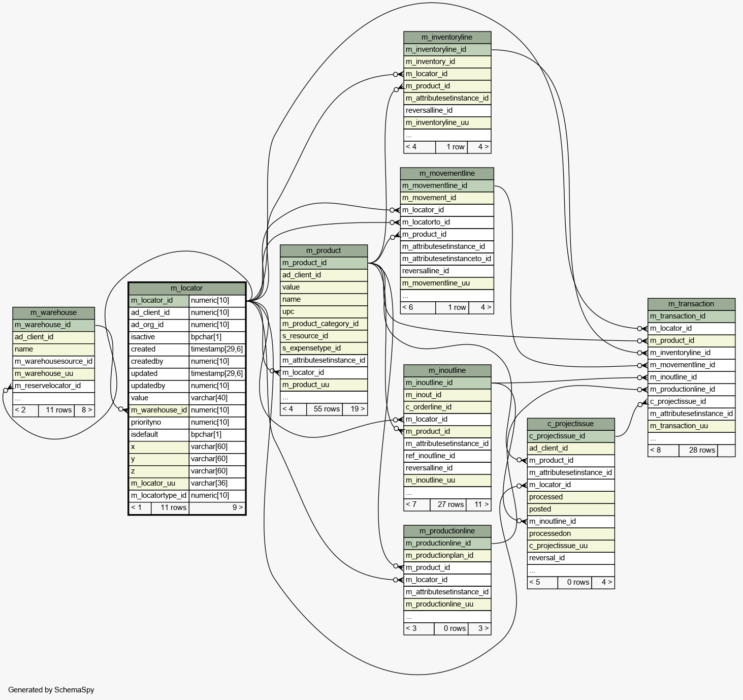Viewport: 743px width, 700px height.
Task: Select m_productionline_id key column
Action: coord(447,543)
